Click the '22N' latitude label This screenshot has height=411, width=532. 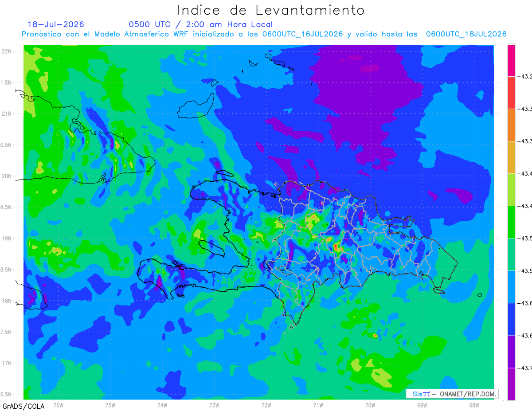(8, 51)
